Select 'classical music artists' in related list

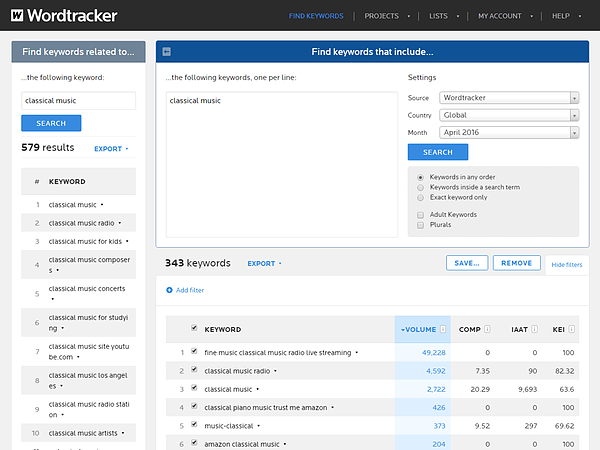tap(83, 433)
